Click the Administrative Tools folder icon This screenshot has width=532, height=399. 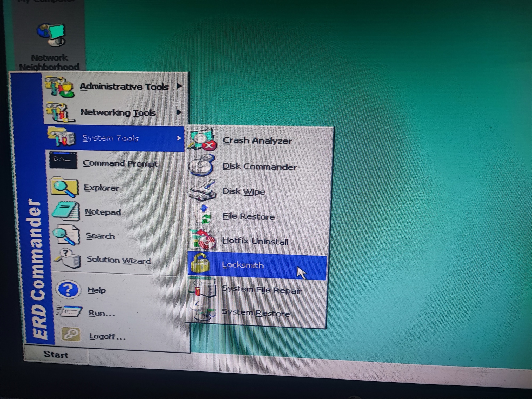tap(60, 87)
